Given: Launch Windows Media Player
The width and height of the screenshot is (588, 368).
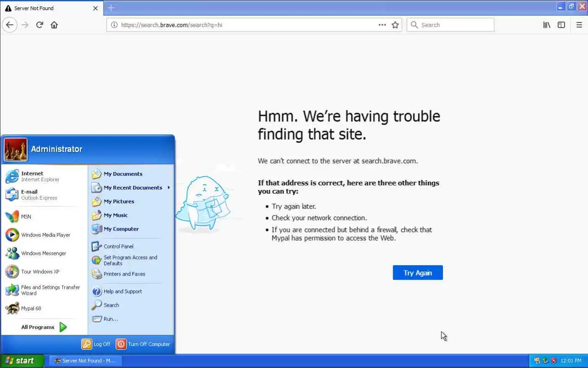Looking at the screenshot, I should click(x=44, y=235).
